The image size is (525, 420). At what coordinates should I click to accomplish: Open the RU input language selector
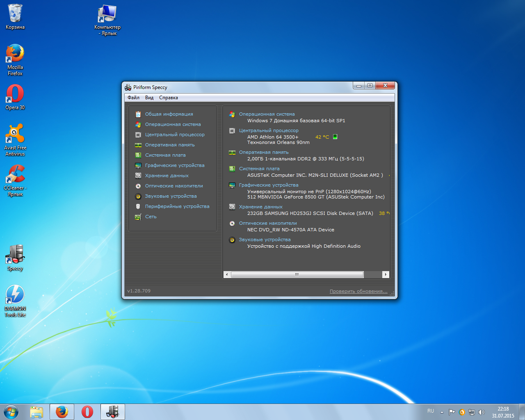click(x=431, y=411)
